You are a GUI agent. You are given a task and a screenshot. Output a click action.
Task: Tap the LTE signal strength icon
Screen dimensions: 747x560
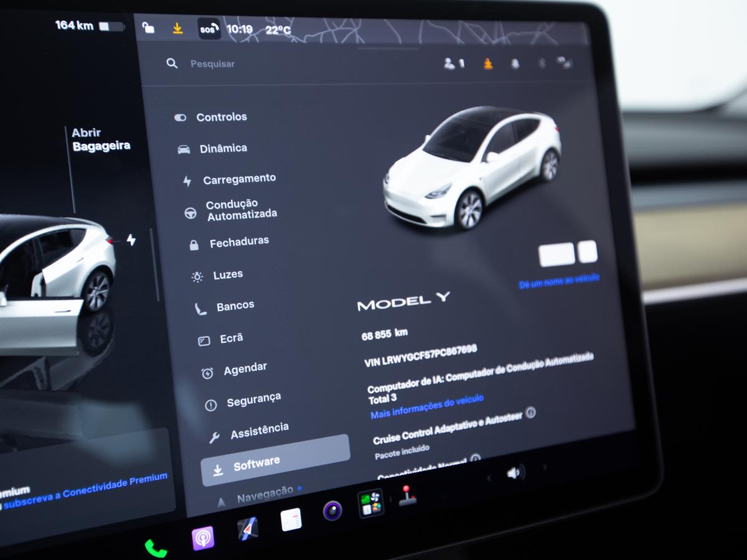(x=565, y=63)
